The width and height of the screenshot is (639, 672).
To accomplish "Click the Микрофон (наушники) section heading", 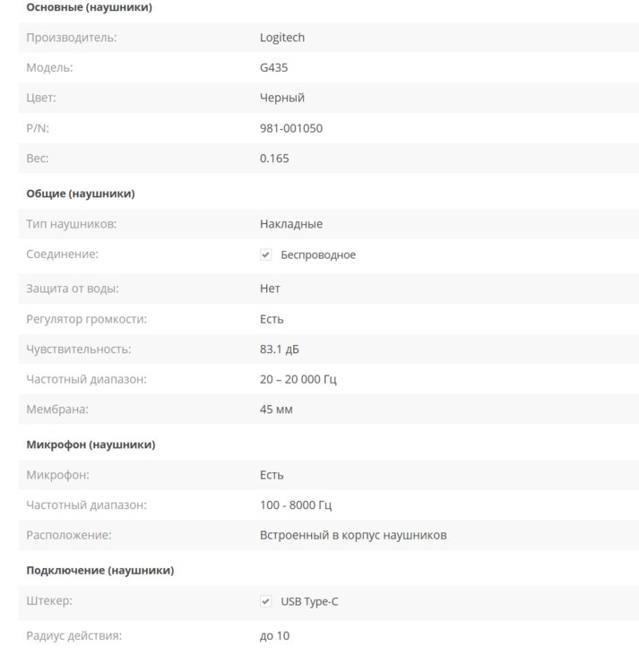I will point(91,444).
